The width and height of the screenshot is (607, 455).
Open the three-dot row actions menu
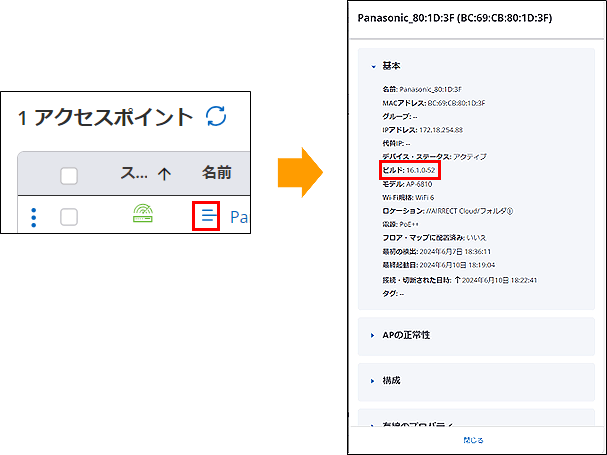click(34, 217)
